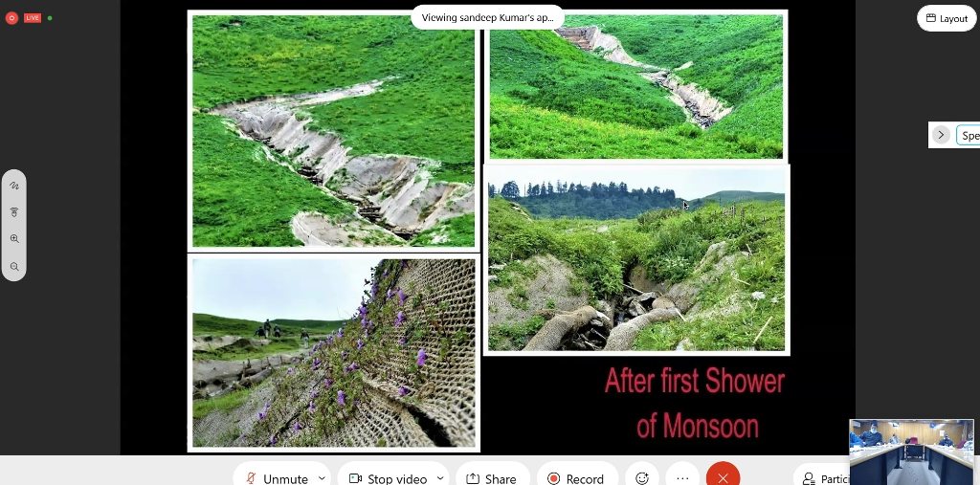This screenshot has height=485, width=980.
Task: Click the remote control mouse icon
Action: 14,212
